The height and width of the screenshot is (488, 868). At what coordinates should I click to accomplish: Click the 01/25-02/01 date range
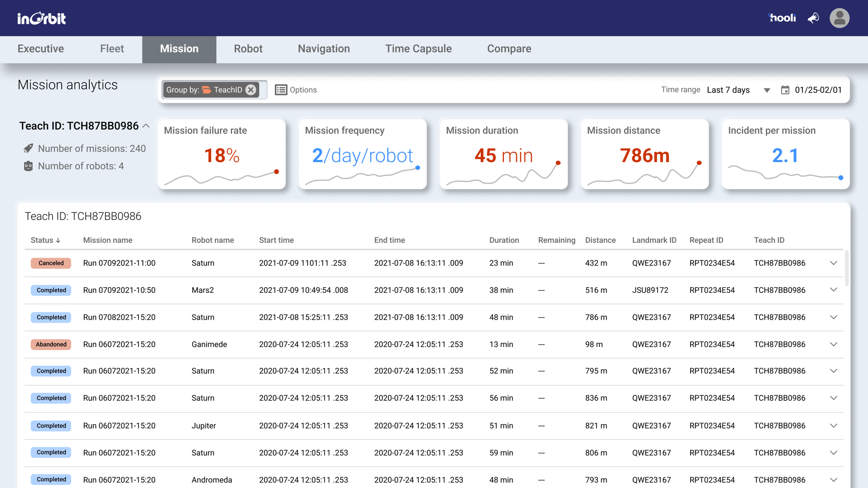point(818,90)
